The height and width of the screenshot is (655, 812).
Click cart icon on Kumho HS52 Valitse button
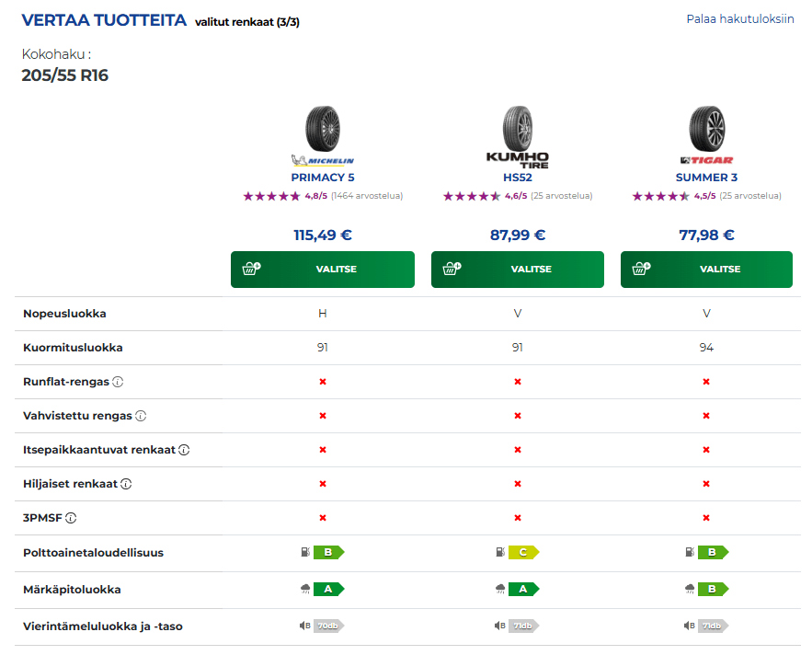(452, 269)
